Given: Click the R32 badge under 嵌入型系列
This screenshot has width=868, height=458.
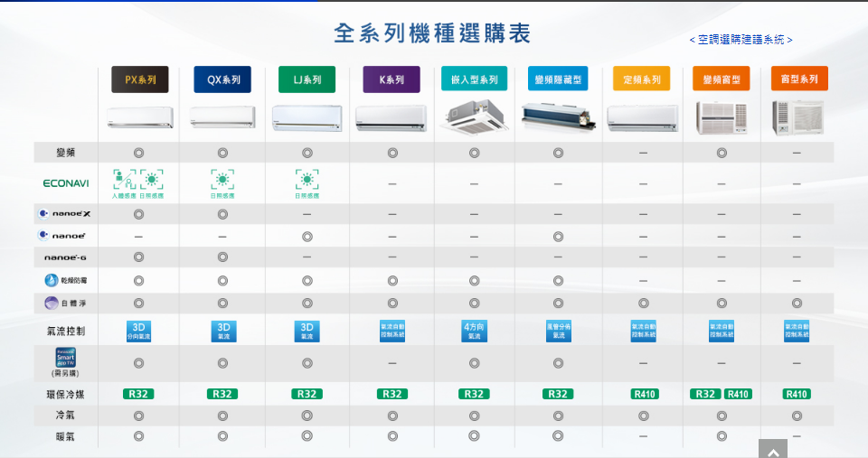Looking at the screenshot, I should pos(474,394).
